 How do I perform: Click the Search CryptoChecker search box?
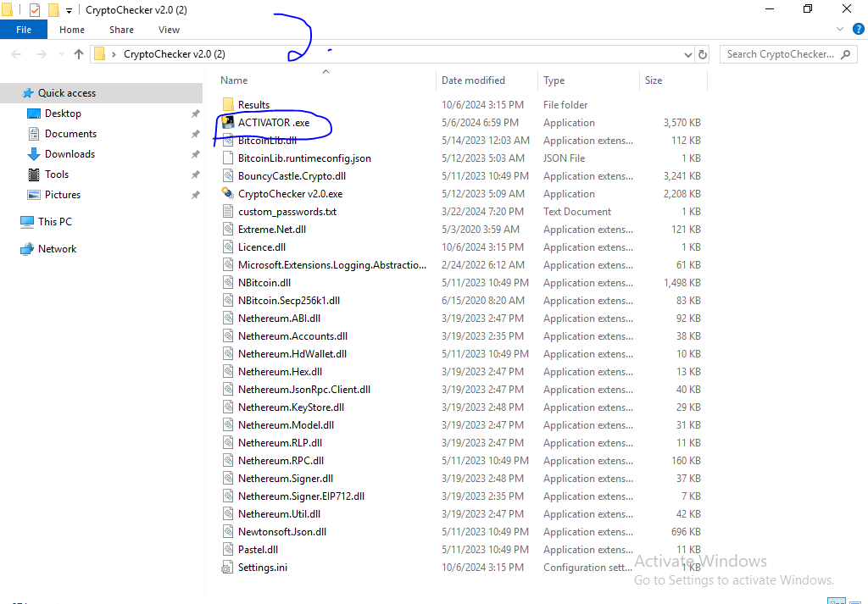pyautogui.click(x=780, y=54)
